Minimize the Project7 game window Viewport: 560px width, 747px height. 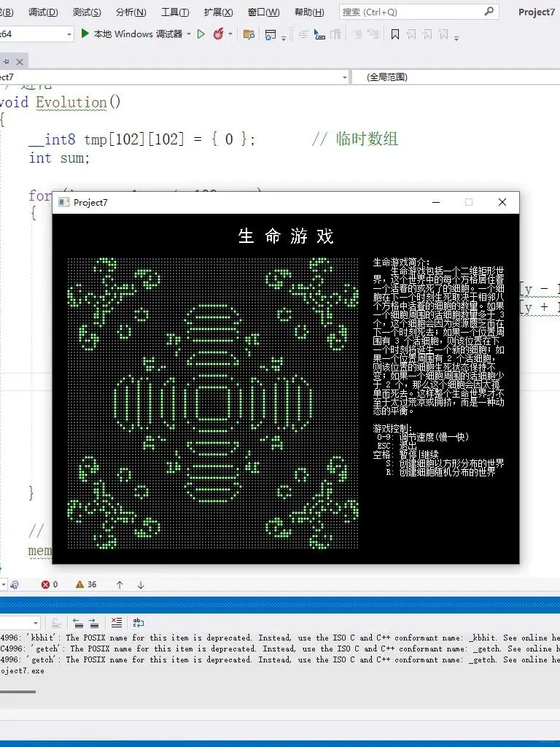click(436, 203)
